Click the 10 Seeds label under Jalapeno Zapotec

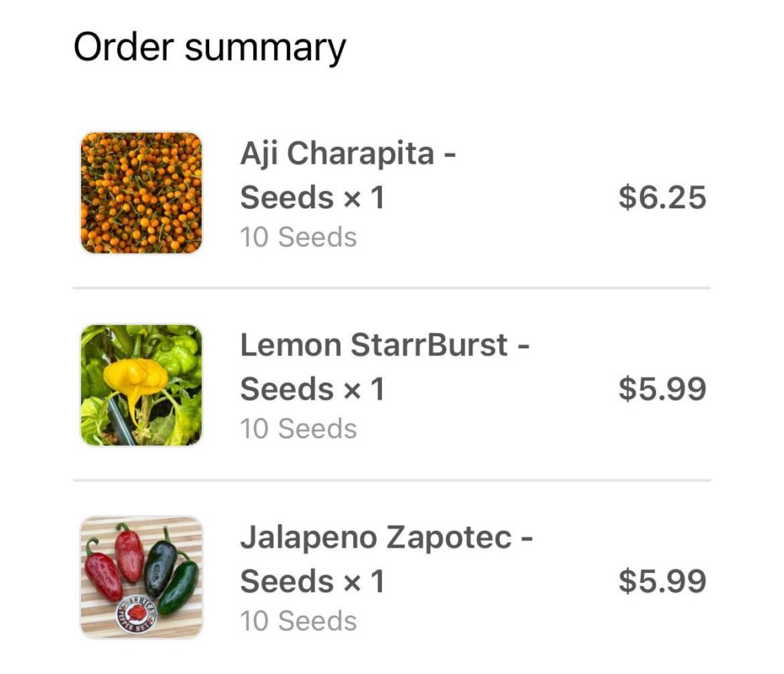pos(299,621)
